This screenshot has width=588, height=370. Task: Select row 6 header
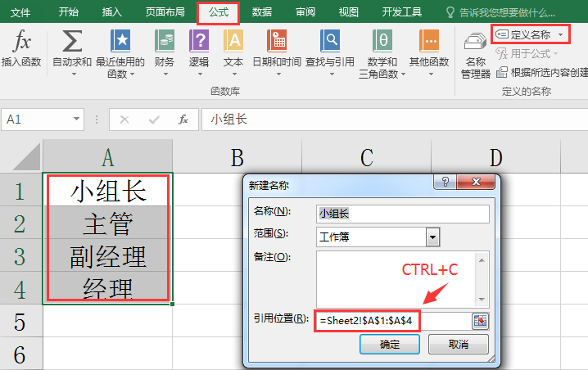click(21, 354)
